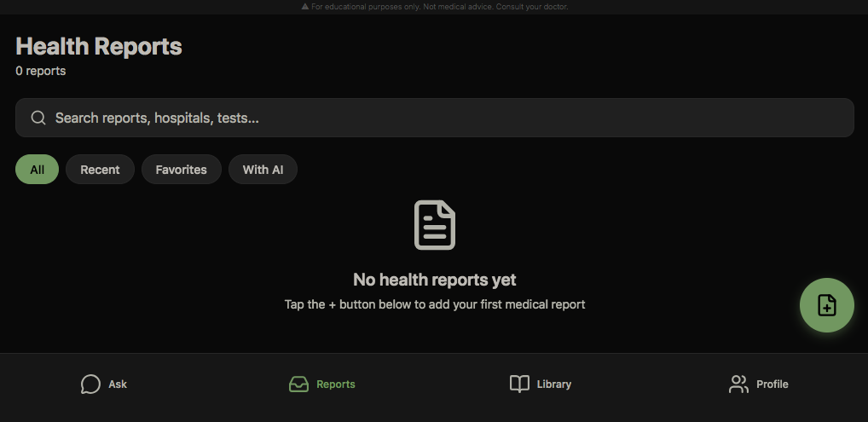Click the empty-state document icon
The height and width of the screenshot is (422, 868).
coord(435,225)
